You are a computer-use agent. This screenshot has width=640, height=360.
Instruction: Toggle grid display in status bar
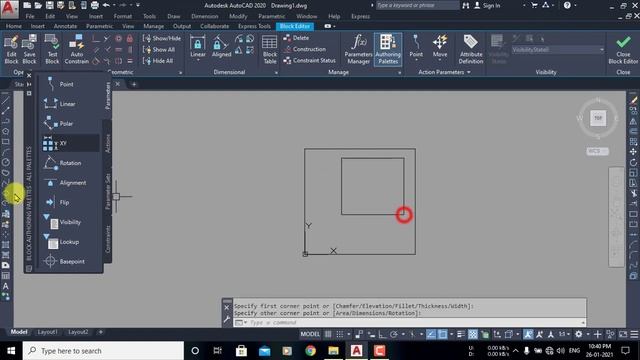pos(328,334)
